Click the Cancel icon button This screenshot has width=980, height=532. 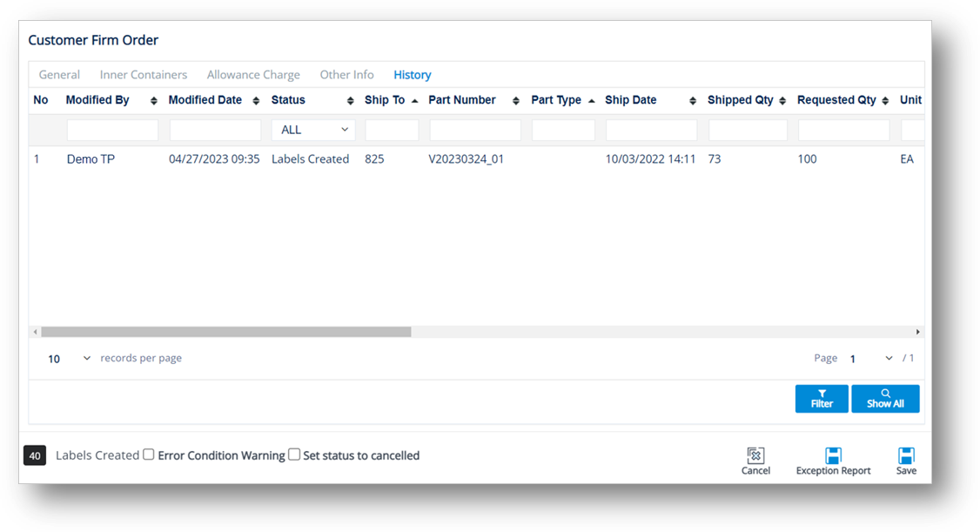pos(755,461)
